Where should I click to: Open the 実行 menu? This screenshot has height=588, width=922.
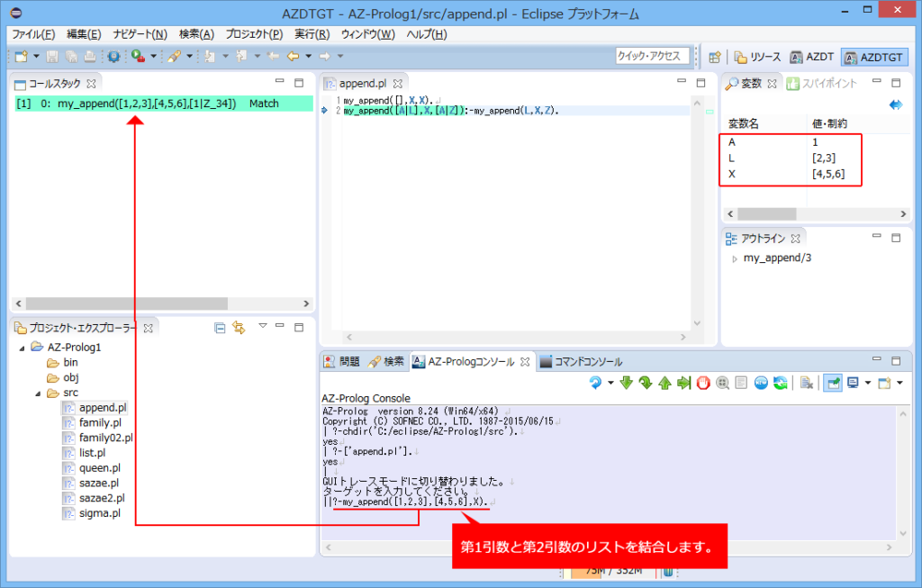coord(309,33)
